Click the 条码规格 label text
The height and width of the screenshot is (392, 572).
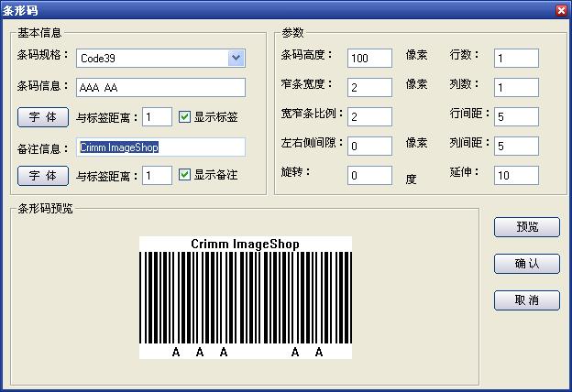click(x=42, y=55)
